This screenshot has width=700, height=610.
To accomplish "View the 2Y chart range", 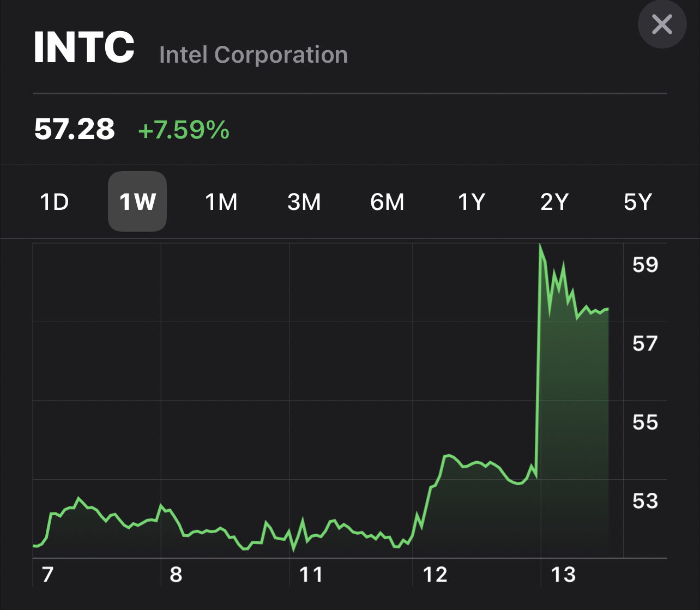I will [x=554, y=202].
